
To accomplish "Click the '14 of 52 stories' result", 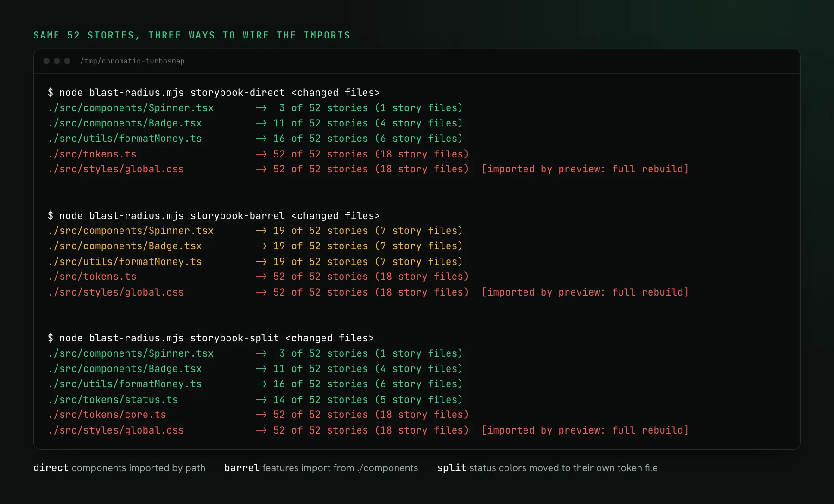I will pyautogui.click(x=321, y=400).
